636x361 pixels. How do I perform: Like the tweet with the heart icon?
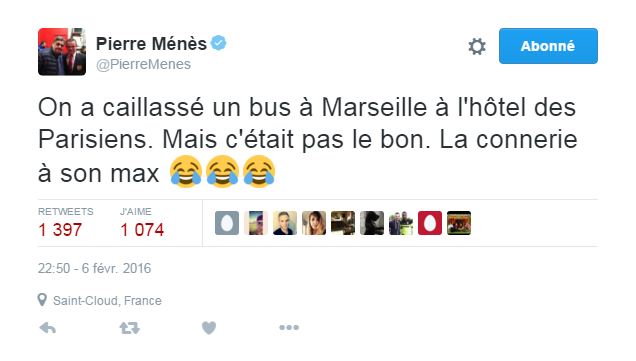coord(209,328)
